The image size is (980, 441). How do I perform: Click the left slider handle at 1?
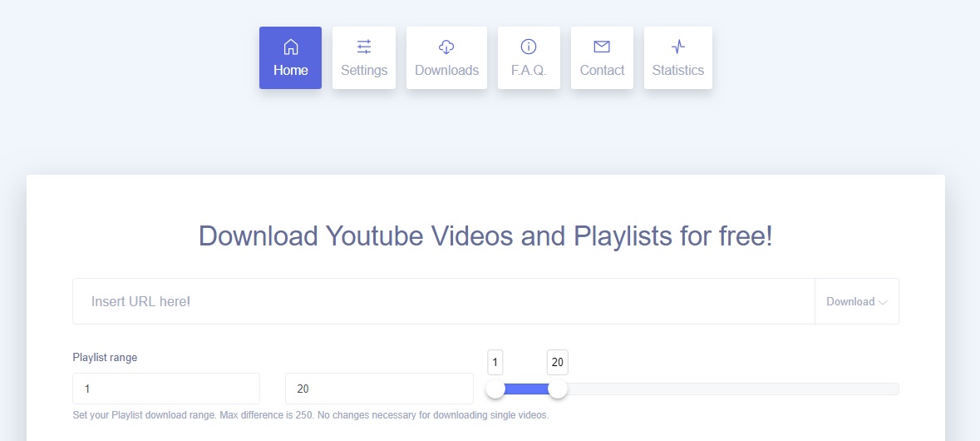click(495, 389)
